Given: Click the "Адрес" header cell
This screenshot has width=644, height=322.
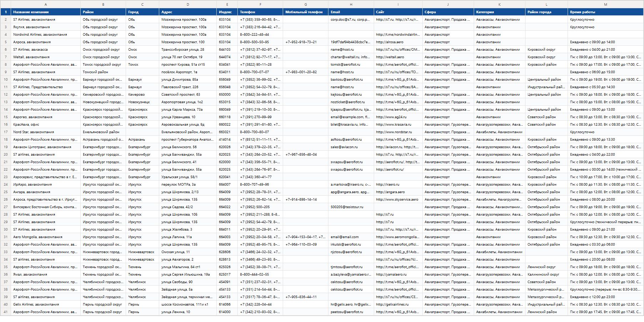Looking at the screenshot, I should [188, 12].
